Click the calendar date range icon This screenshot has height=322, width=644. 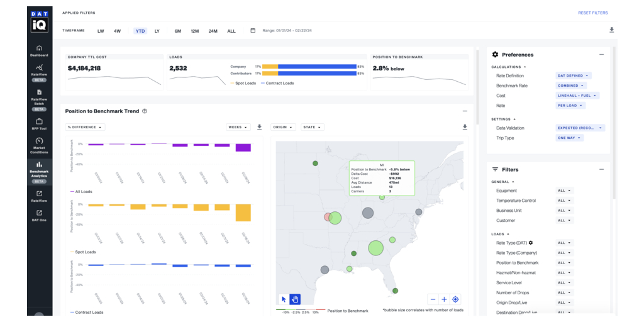[253, 30]
